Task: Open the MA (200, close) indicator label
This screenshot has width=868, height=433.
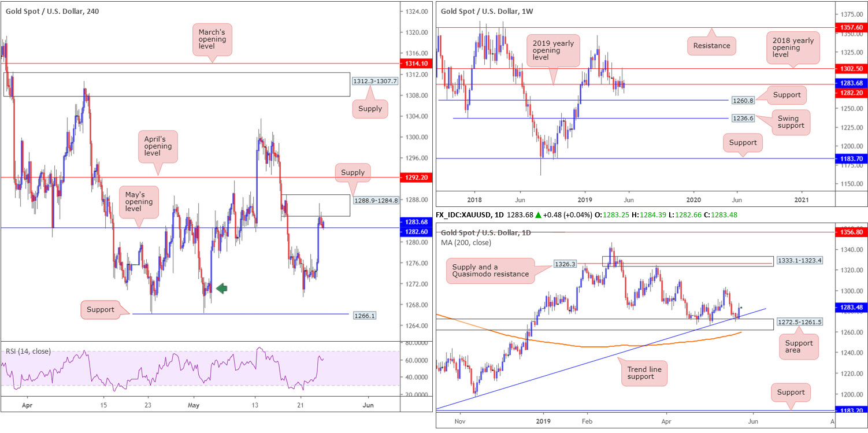Action: click(x=466, y=242)
